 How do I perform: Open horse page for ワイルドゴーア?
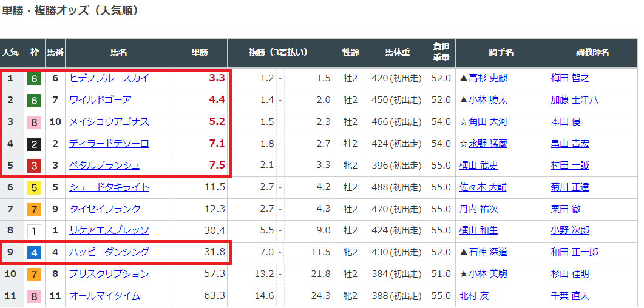coord(100,100)
